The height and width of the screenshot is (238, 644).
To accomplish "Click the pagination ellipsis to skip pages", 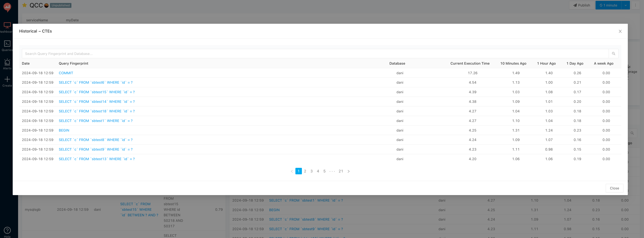I will tap(332, 171).
